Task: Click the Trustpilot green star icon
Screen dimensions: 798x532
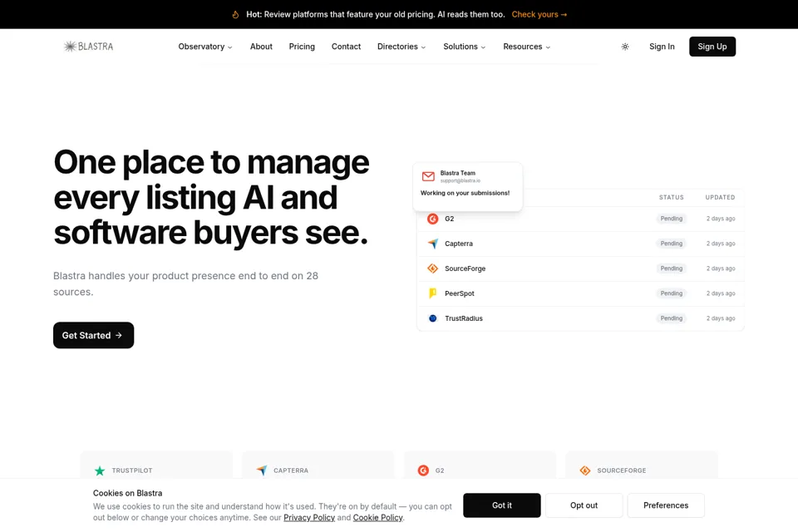Action: (100, 470)
